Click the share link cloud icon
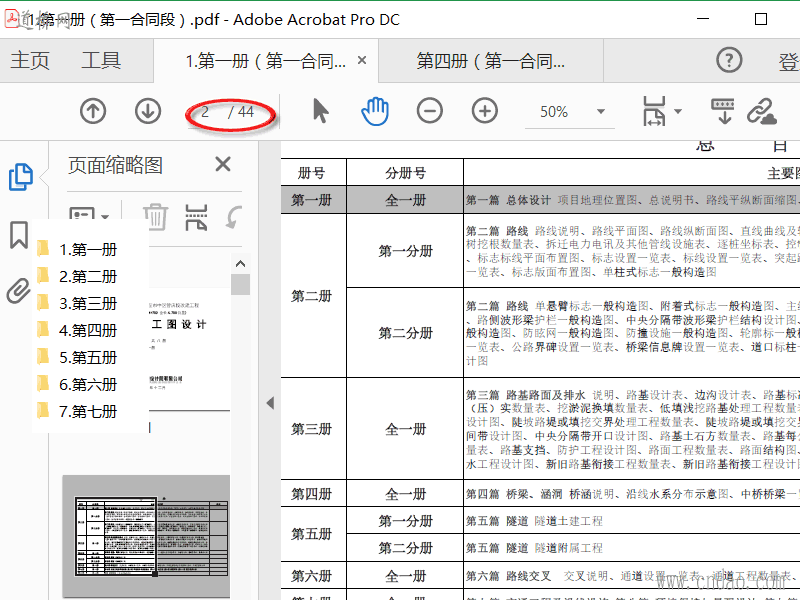Viewport: 800px width, 600px height. point(762,111)
